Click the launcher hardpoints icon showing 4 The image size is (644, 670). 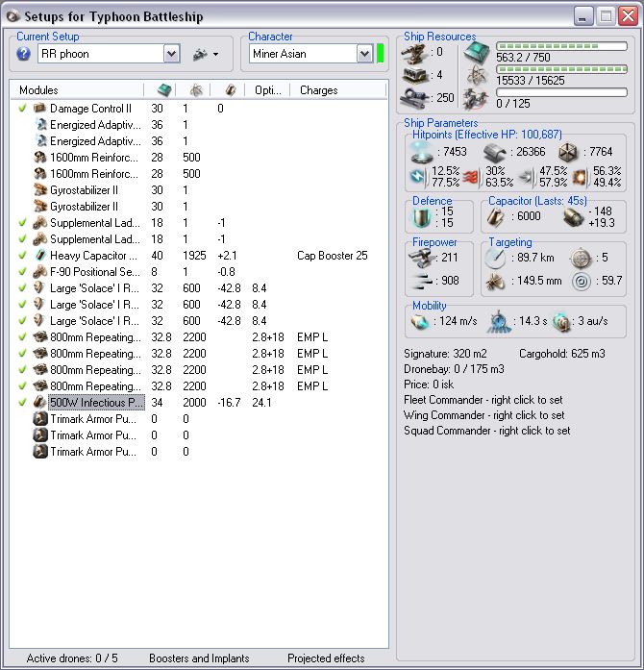pyautogui.click(x=414, y=75)
